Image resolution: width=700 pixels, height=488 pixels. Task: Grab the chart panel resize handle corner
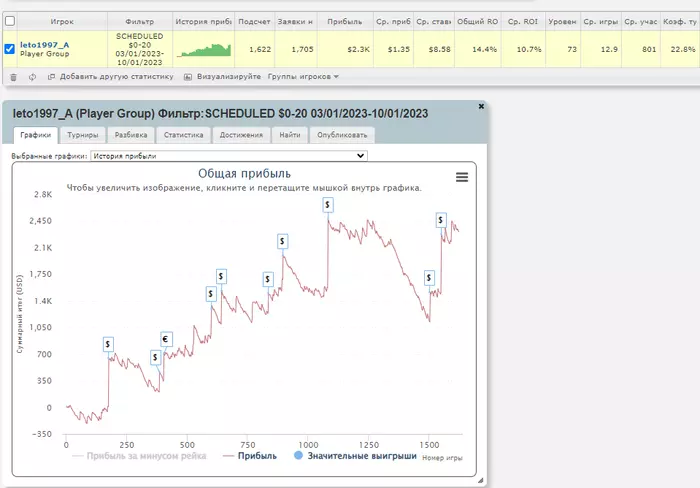tap(480, 480)
